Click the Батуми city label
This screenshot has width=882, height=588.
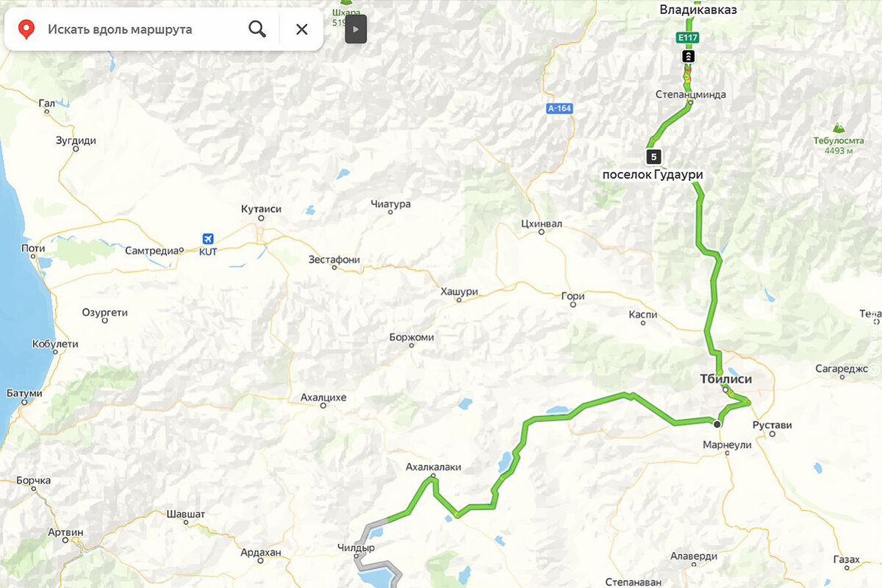click(x=24, y=393)
